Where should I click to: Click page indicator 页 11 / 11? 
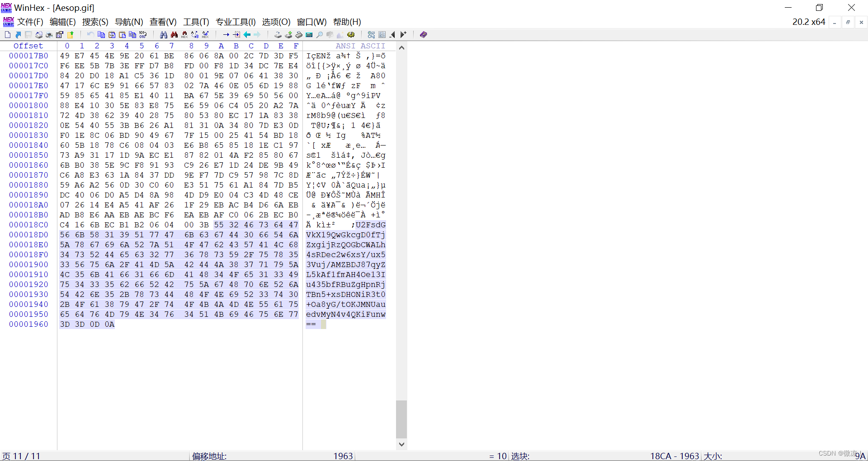[21, 456]
